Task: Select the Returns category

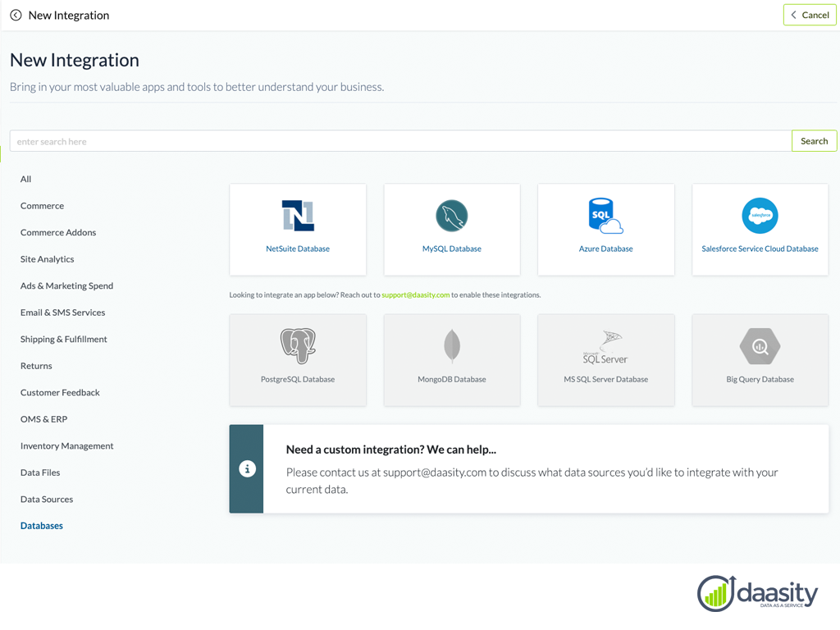Action: point(36,366)
